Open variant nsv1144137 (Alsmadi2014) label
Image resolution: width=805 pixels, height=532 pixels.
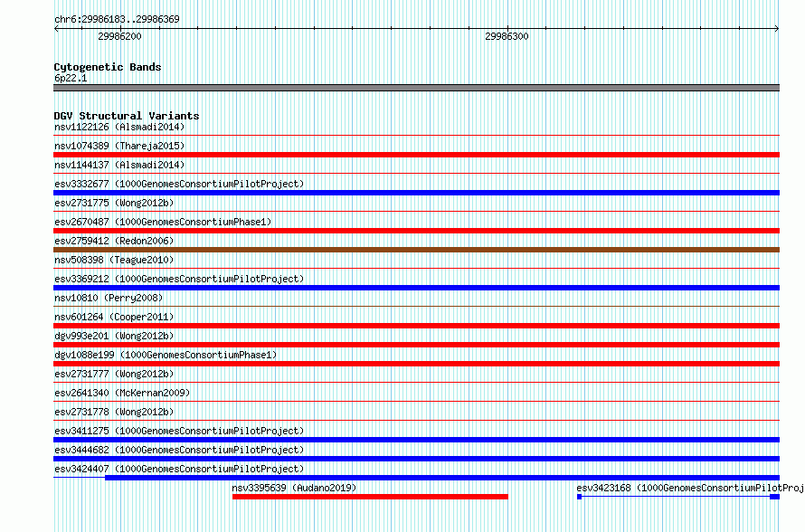(x=119, y=165)
